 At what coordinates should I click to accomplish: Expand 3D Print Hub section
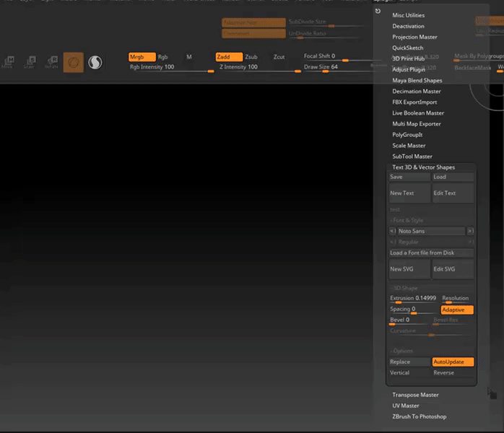(408, 58)
